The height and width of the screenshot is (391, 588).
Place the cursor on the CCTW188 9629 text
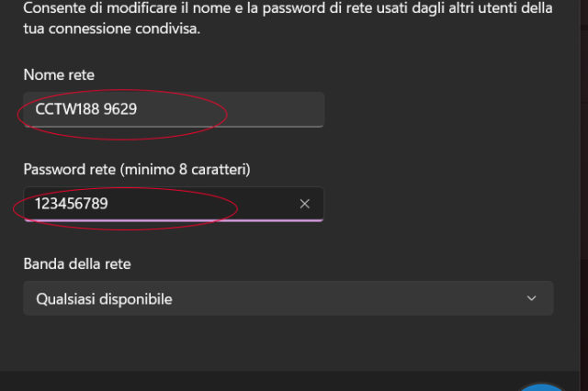point(87,109)
